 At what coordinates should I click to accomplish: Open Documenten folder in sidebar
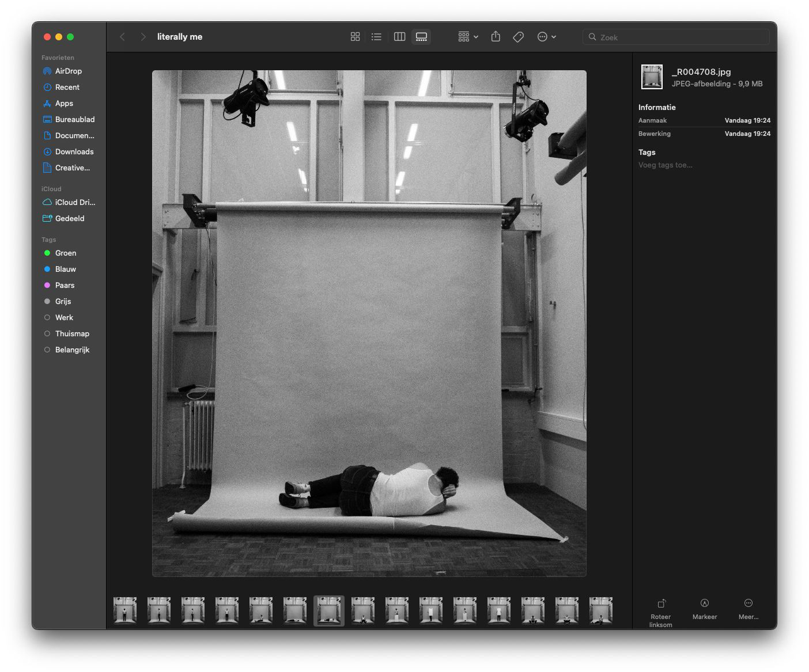click(69, 136)
